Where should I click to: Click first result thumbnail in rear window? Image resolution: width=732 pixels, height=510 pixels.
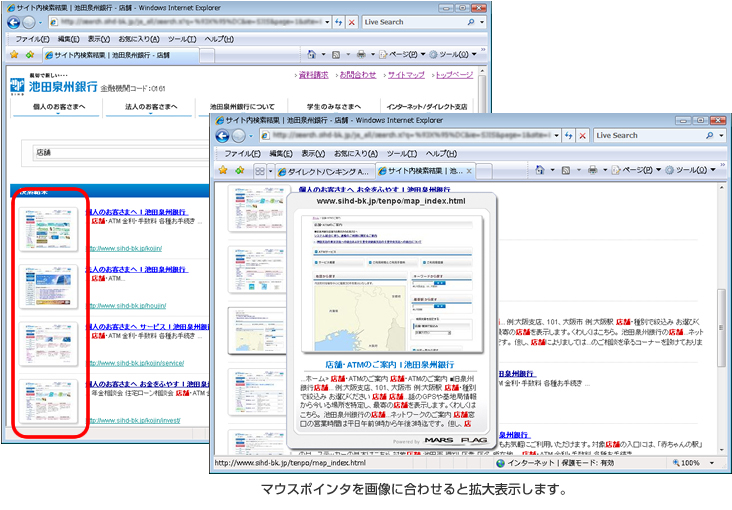point(49,230)
